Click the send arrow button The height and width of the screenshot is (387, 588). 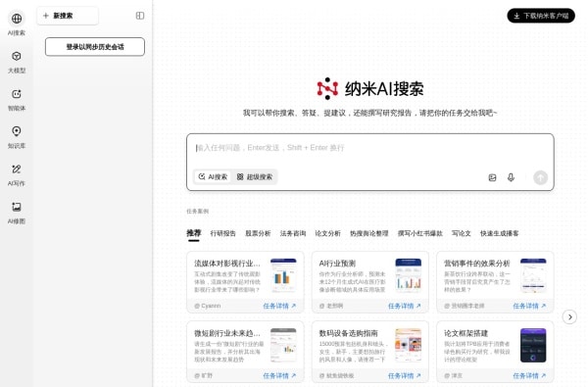click(x=540, y=177)
